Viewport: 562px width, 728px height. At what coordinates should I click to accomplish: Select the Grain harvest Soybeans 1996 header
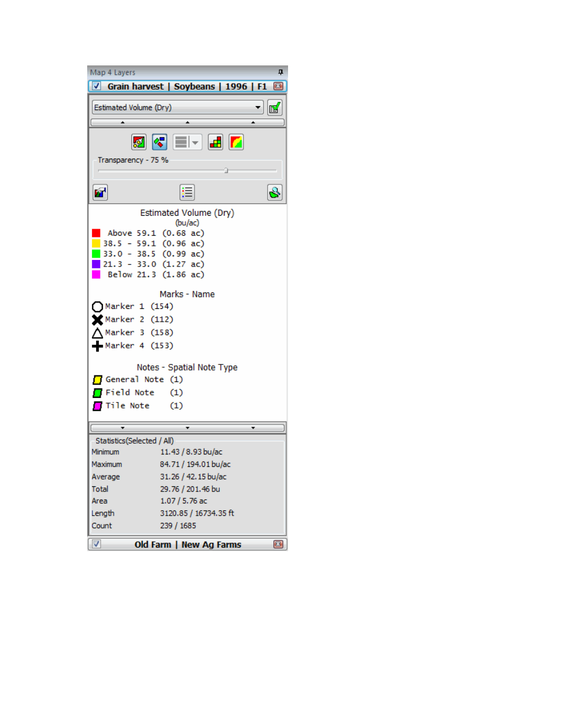(187, 86)
